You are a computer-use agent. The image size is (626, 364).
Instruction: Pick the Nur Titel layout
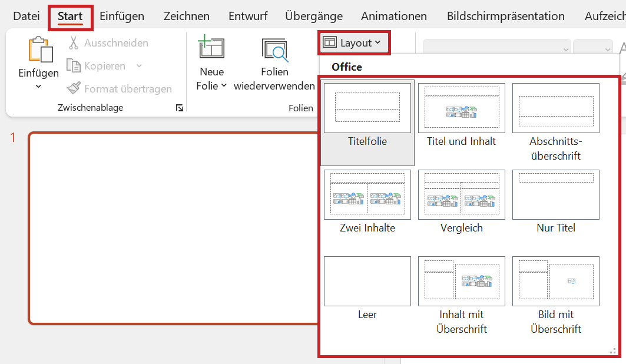pos(556,202)
